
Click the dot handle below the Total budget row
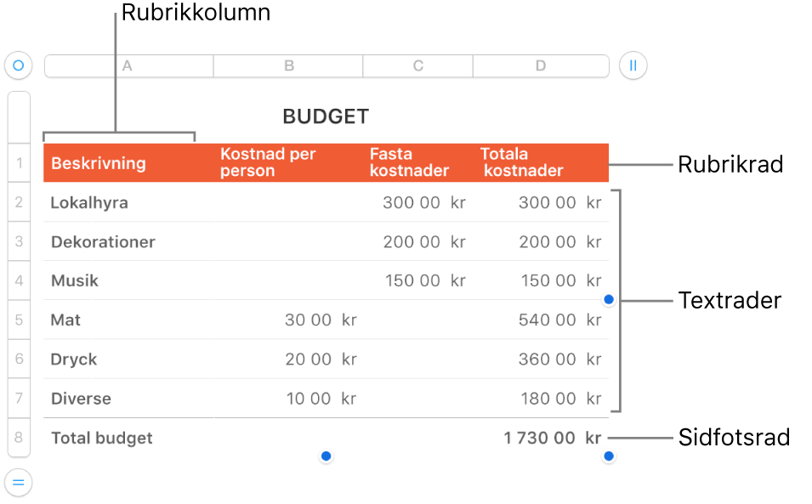point(326,456)
